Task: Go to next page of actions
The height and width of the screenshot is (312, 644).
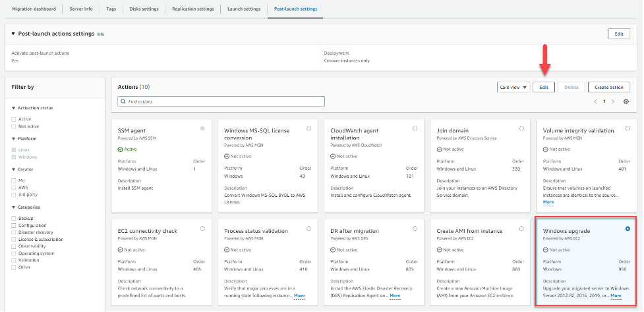Action: click(613, 101)
